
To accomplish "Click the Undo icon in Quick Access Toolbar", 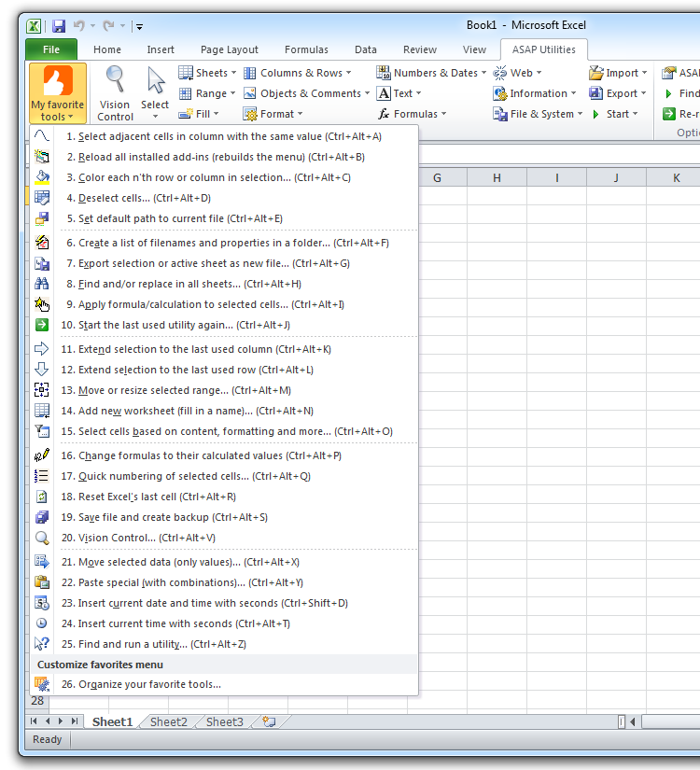I will point(79,25).
